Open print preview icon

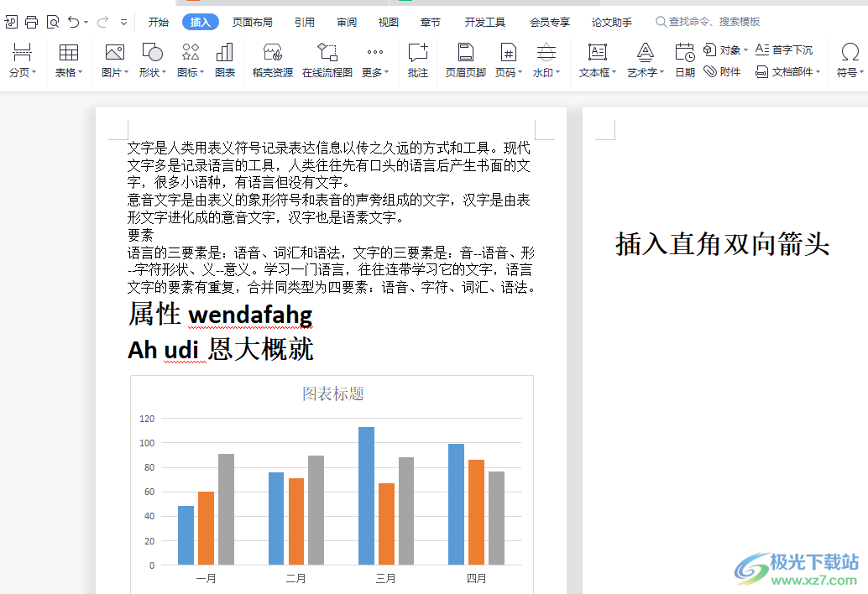click(53, 22)
